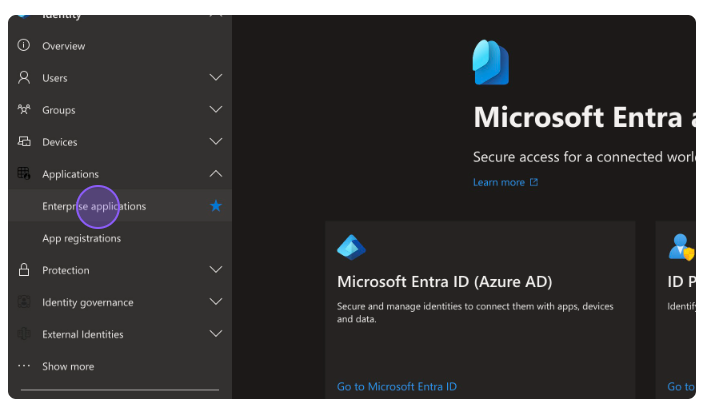The height and width of the screenshot is (407, 708).
Task: Unfavorite Enterprise applications using the star
Action: pos(216,206)
